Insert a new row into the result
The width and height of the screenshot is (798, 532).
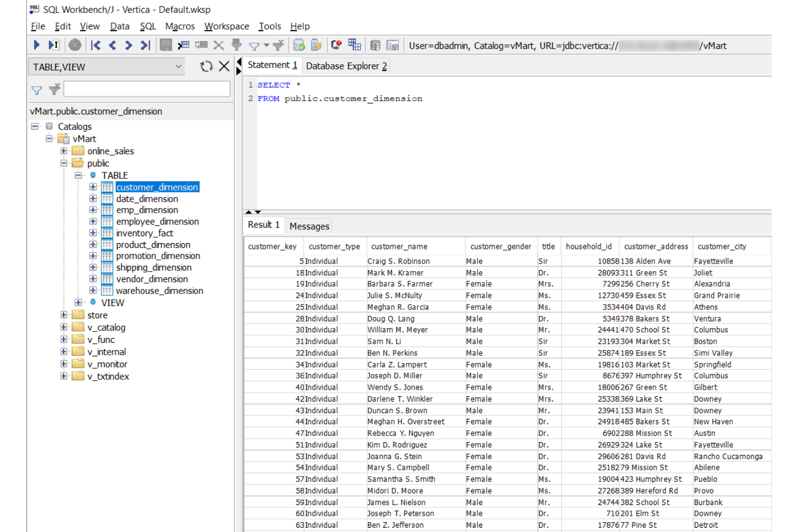184,45
